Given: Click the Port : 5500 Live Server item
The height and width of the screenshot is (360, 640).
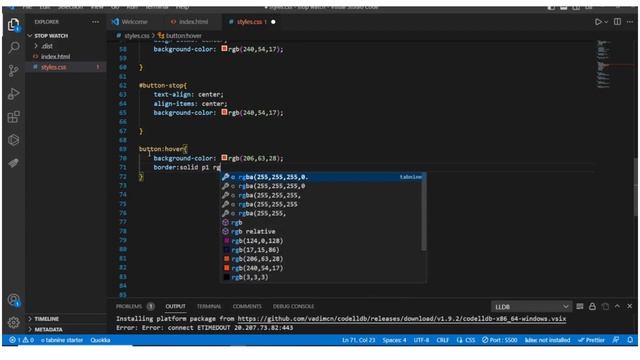Looking at the screenshot, I should [x=499, y=340].
